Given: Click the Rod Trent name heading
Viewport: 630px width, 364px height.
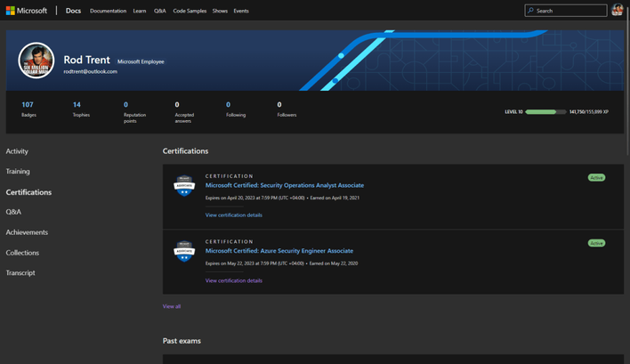Looking at the screenshot, I should [x=87, y=60].
